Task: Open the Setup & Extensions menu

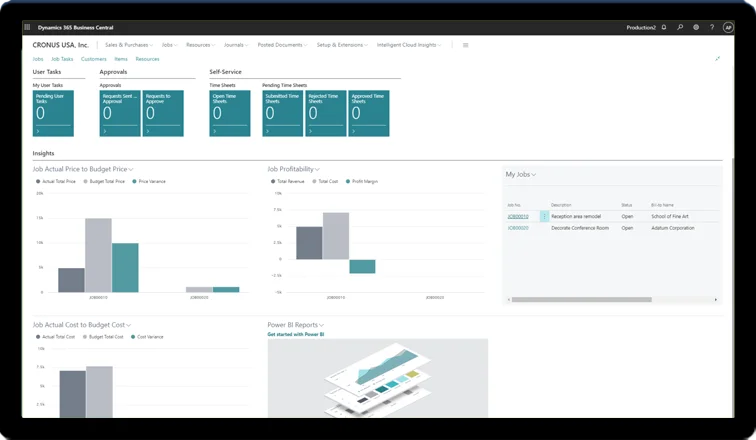Action: pyautogui.click(x=342, y=45)
